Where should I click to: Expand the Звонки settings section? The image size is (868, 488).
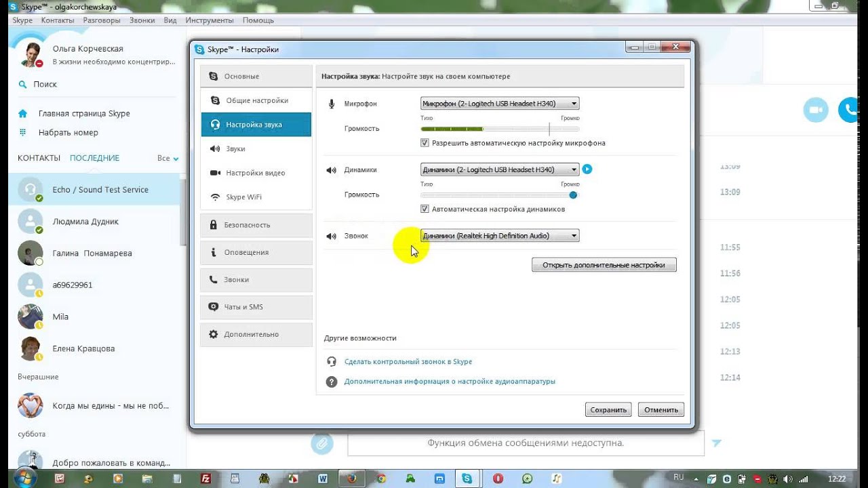(x=256, y=279)
